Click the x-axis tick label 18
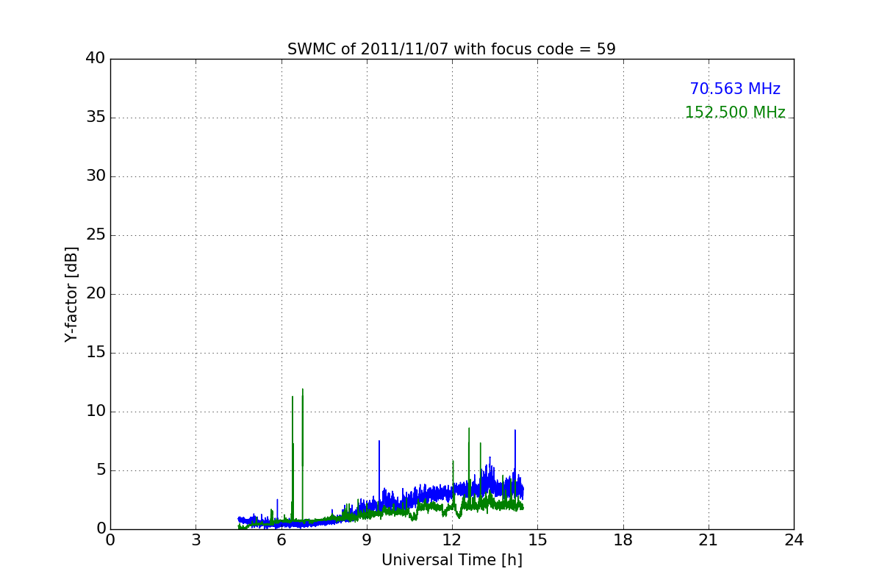Image resolution: width=882 pixels, height=588 pixels. [623, 540]
